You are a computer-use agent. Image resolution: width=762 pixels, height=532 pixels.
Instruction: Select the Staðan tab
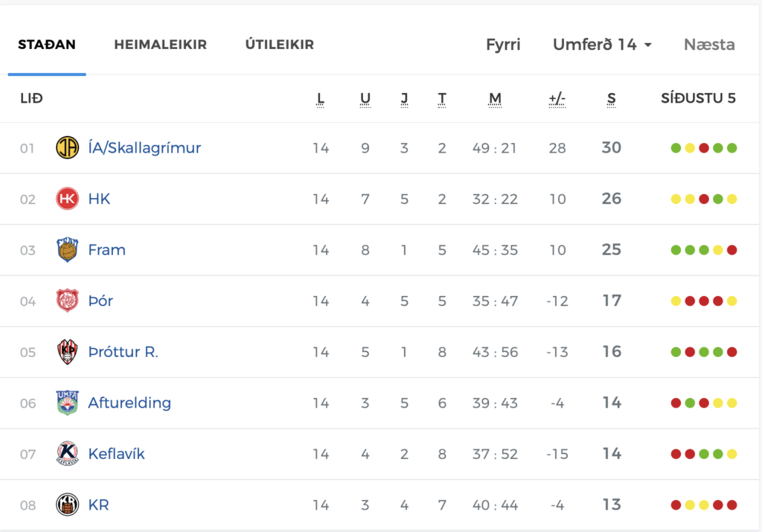coord(47,45)
